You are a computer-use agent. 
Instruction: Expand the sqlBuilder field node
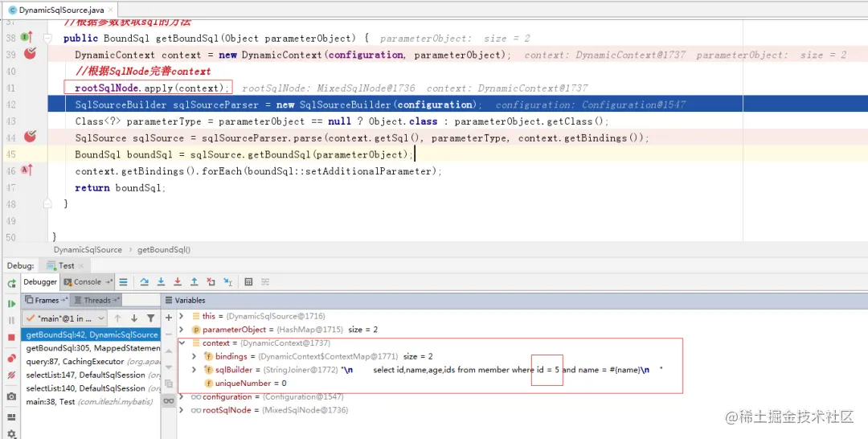coord(194,370)
